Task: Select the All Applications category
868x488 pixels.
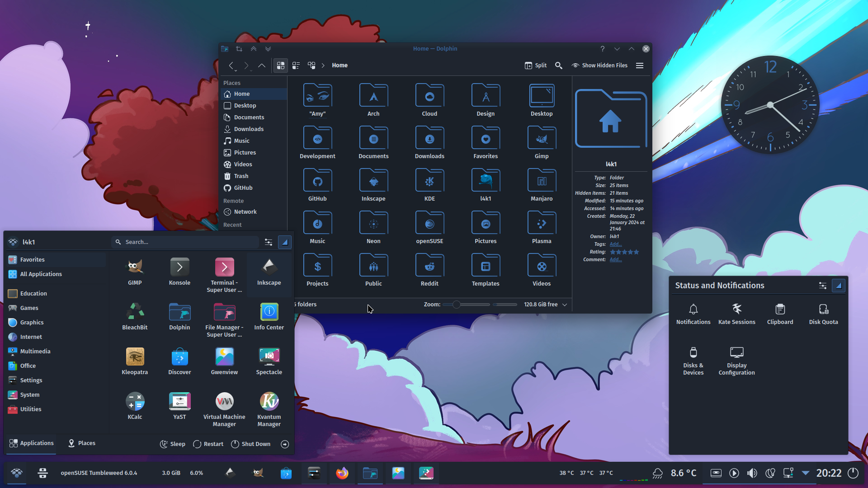Action: 57,274
